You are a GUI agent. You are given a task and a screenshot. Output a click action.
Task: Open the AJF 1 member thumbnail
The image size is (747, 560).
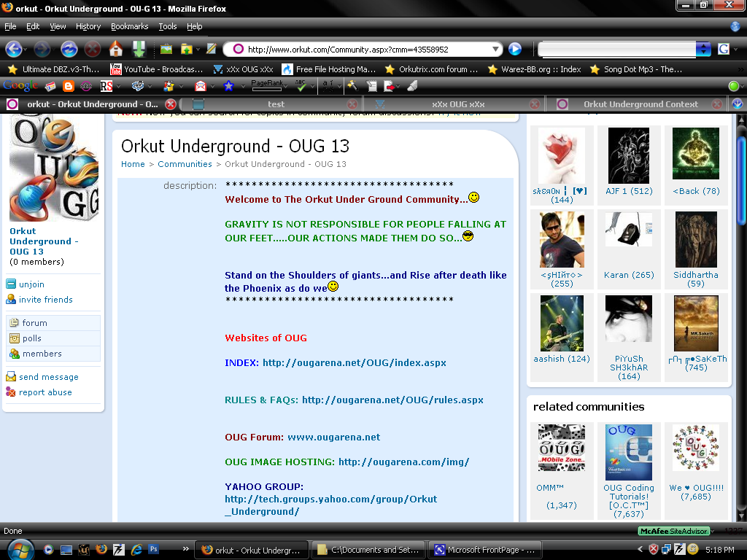(629, 155)
